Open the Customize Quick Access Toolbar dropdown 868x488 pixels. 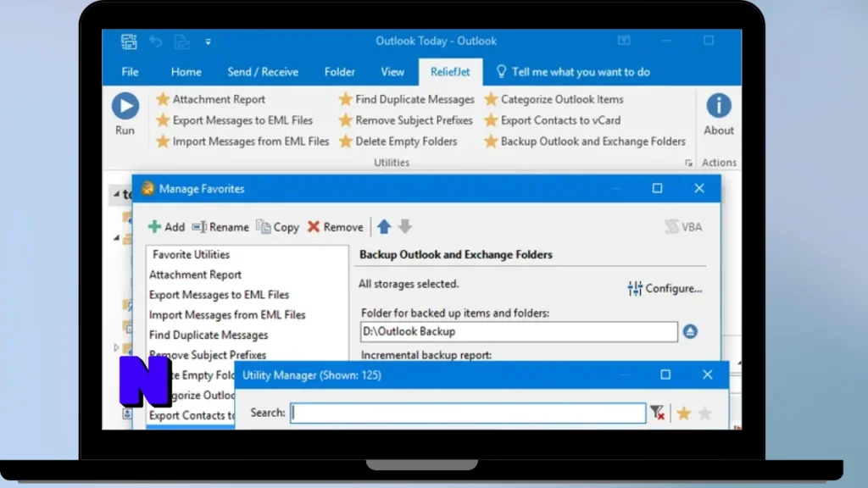pyautogui.click(x=209, y=42)
